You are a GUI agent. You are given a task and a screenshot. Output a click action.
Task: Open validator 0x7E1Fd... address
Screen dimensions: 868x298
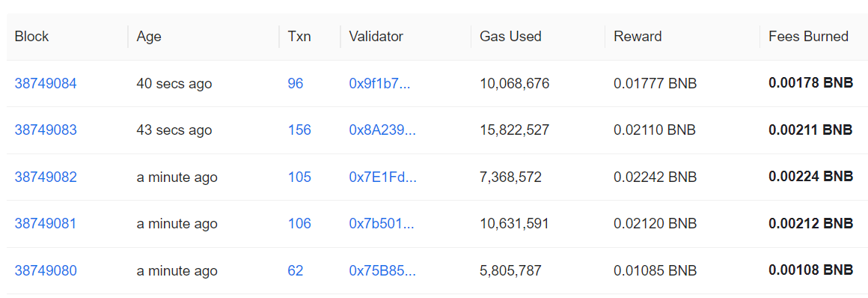click(x=382, y=177)
